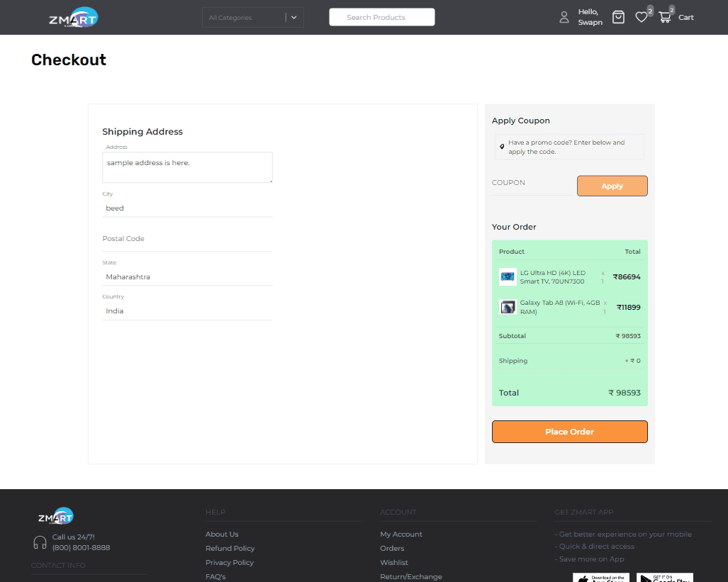
Task: Click the promo code tag icon
Action: tap(502, 147)
